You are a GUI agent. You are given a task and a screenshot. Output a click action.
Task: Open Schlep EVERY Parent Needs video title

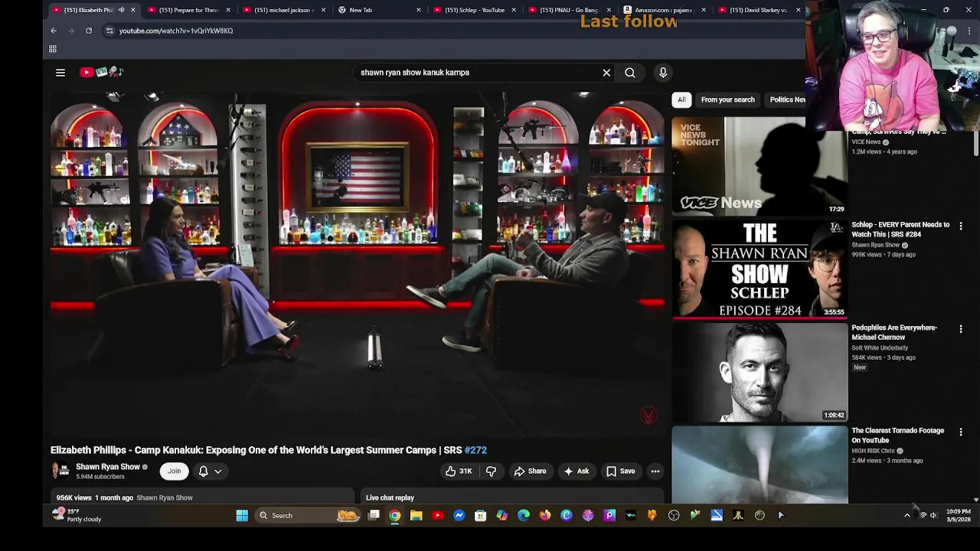pyautogui.click(x=900, y=230)
